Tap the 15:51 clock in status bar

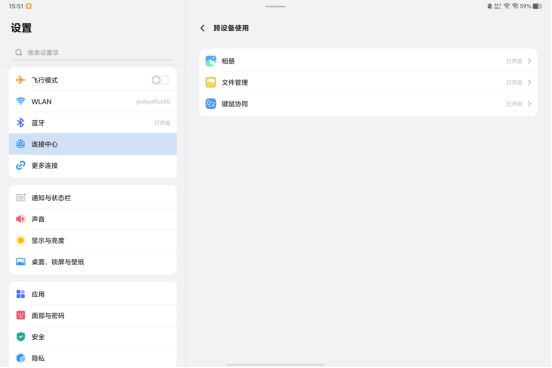pyautogui.click(x=16, y=6)
